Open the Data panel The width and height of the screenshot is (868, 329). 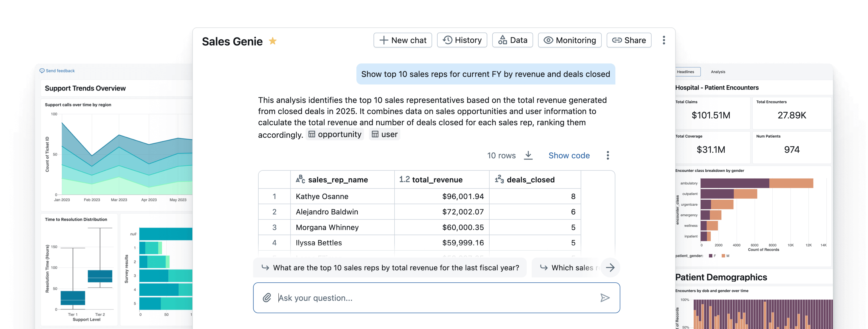(x=512, y=40)
